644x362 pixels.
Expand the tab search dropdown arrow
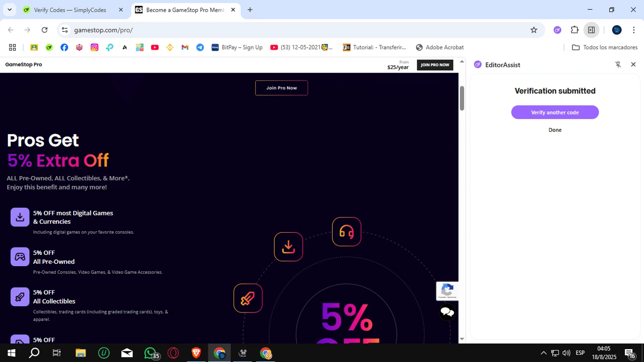click(x=9, y=9)
